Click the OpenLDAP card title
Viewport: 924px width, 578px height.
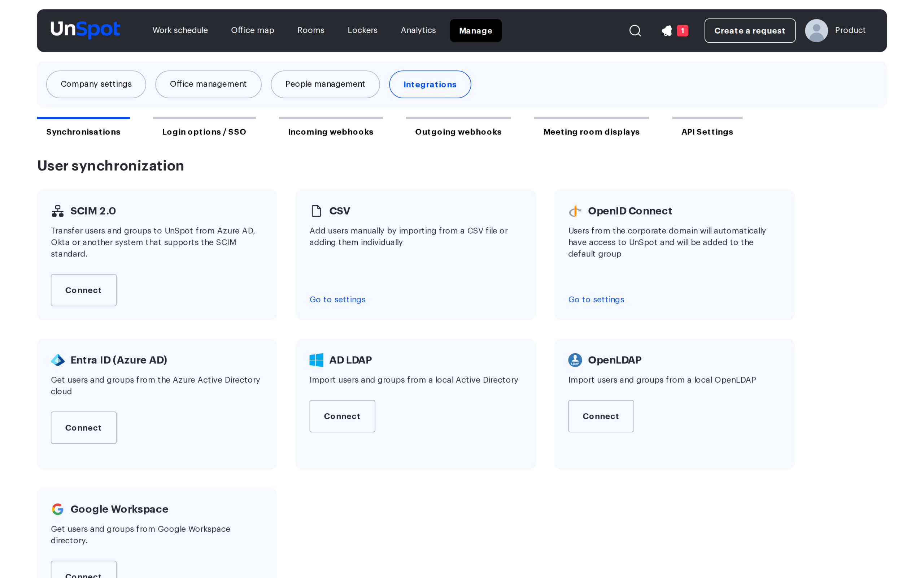(x=615, y=360)
